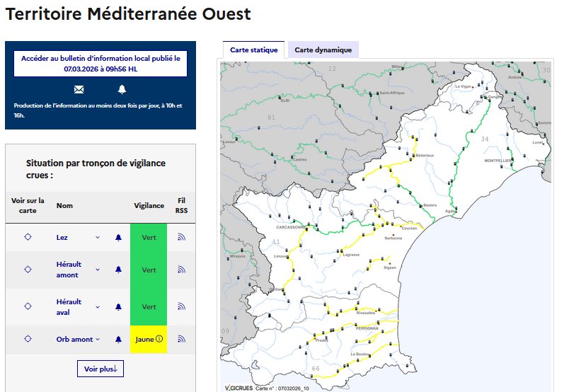581x392 pixels.
Task: Click Bédarieux label on the map
Action: point(425,156)
